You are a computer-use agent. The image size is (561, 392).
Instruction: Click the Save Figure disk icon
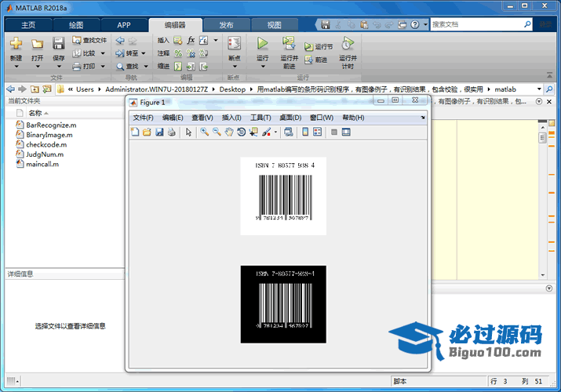159,132
